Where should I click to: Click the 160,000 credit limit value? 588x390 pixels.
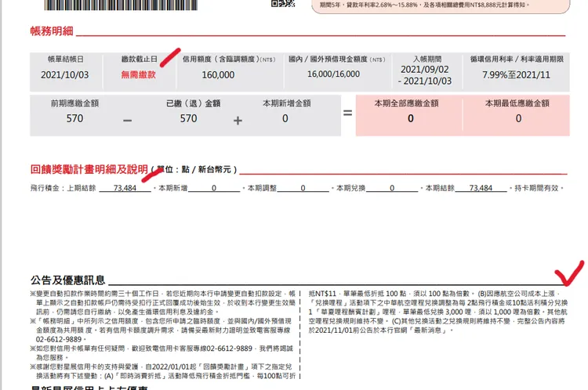click(218, 75)
